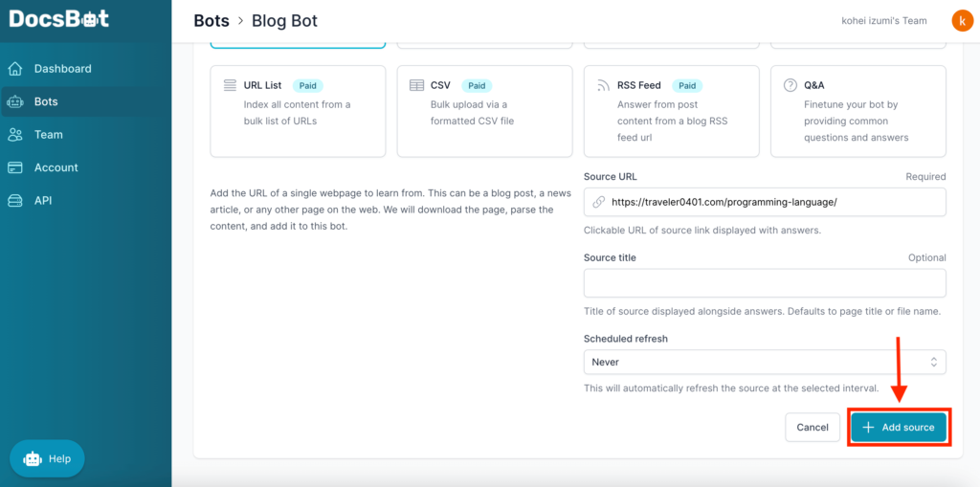Click the API server icon

15,201
